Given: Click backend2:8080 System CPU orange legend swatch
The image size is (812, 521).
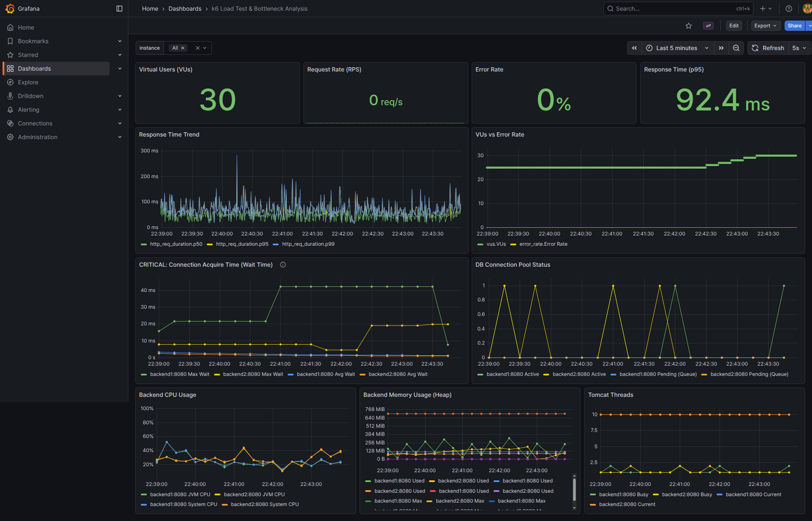Looking at the screenshot, I should pos(225,504).
